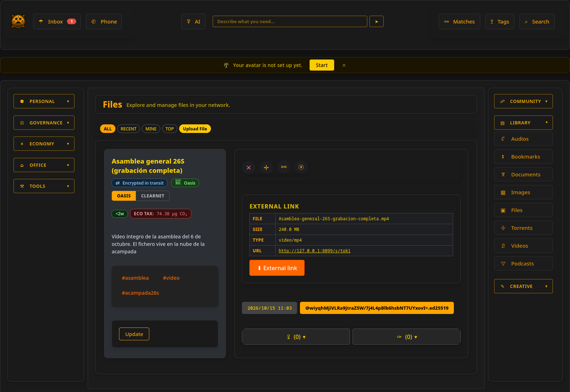Open the #acampada26s tag
570x392 pixels.
click(x=140, y=293)
